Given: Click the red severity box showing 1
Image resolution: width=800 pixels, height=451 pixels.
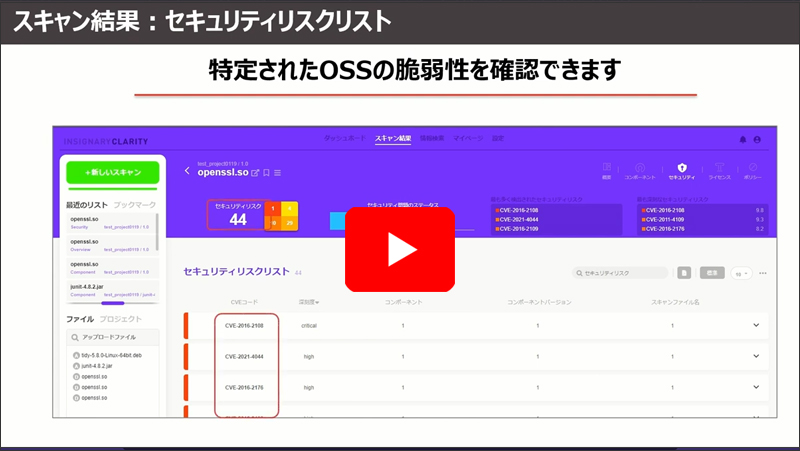Looking at the screenshot, I should click(273, 208).
